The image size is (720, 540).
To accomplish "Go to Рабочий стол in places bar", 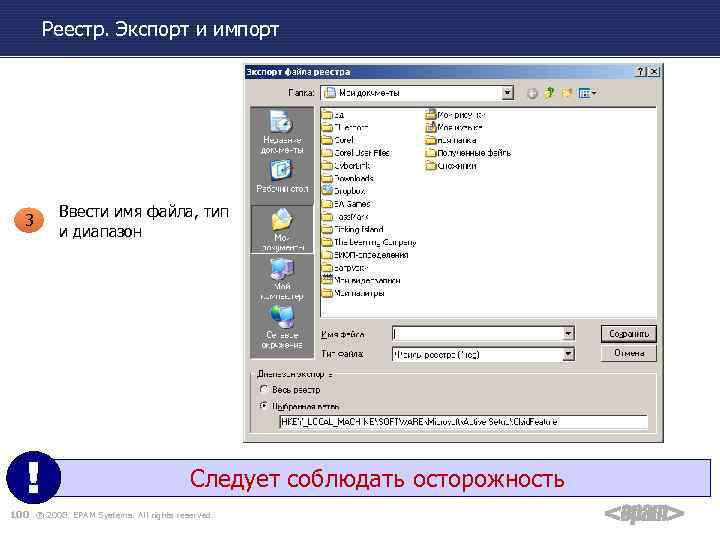I will point(281,177).
